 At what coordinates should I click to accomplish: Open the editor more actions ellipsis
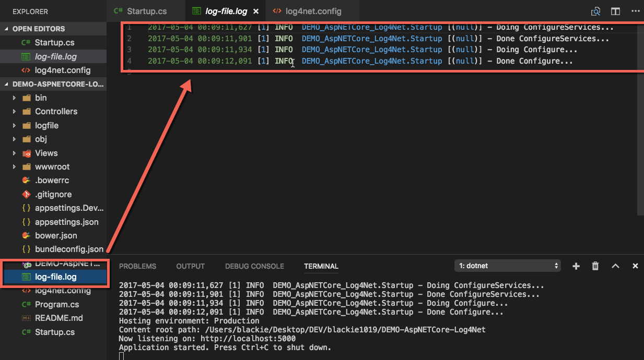(635, 11)
